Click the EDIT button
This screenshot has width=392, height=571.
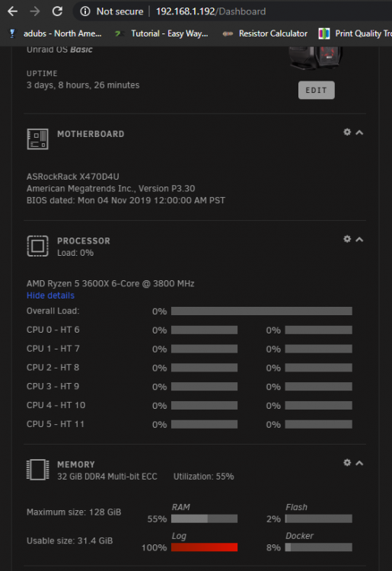point(317,90)
